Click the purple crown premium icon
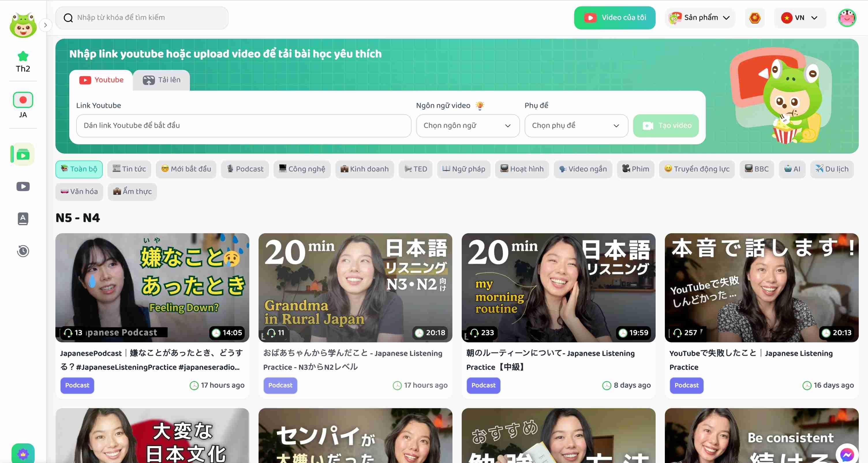 (23, 453)
